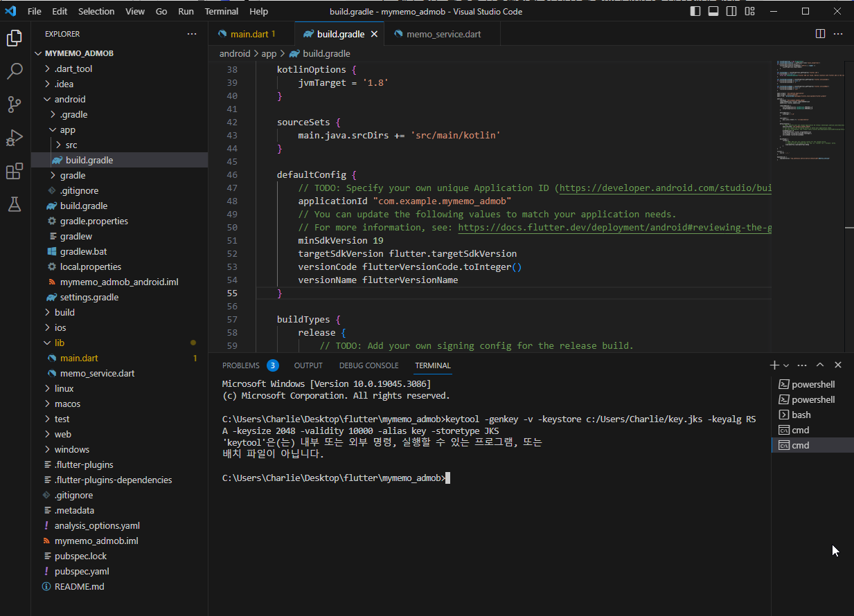
Task: Open the Terminal menu
Action: pyautogui.click(x=221, y=11)
